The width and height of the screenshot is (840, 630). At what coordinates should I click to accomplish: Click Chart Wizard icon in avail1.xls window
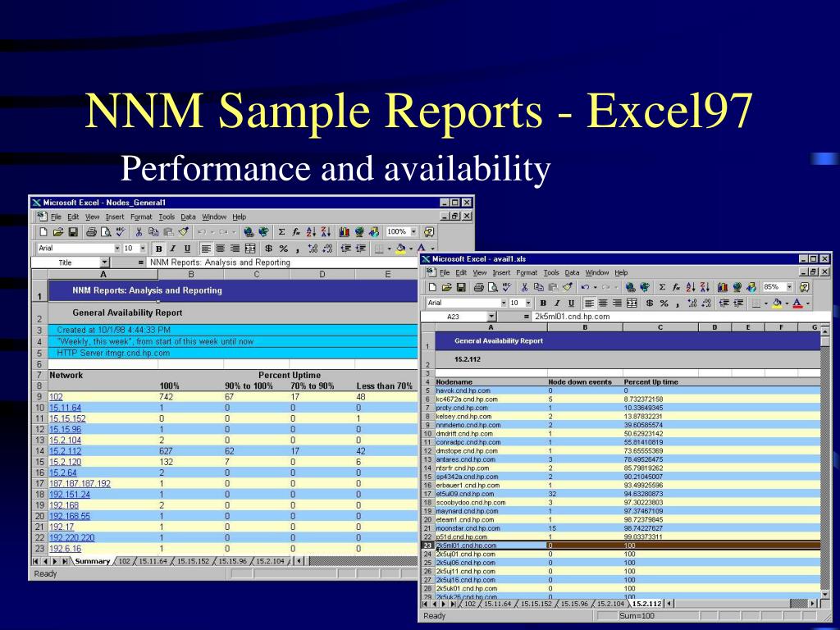[x=723, y=288]
